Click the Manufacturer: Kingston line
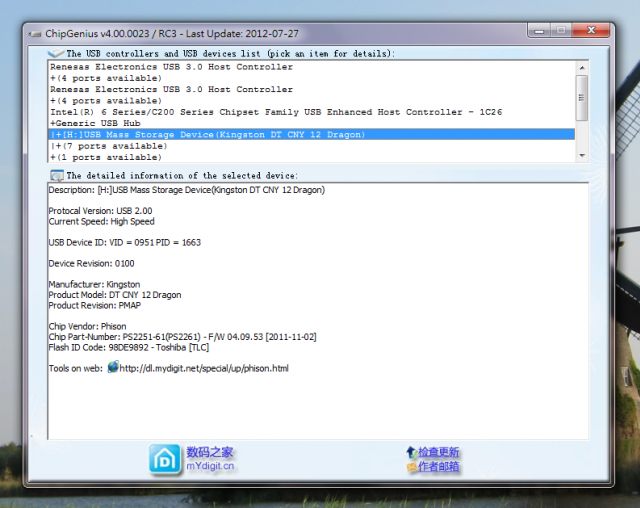This screenshot has height=508, width=640. tap(94, 284)
